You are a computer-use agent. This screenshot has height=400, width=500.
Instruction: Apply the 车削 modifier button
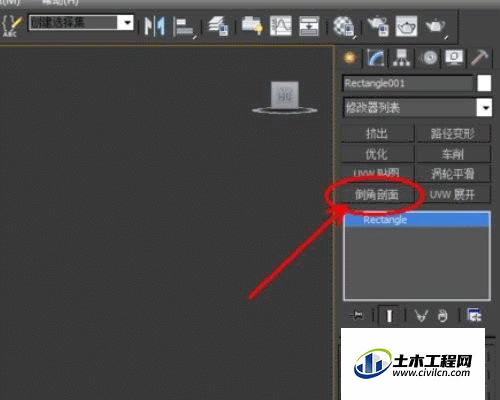(x=453, y=154)
